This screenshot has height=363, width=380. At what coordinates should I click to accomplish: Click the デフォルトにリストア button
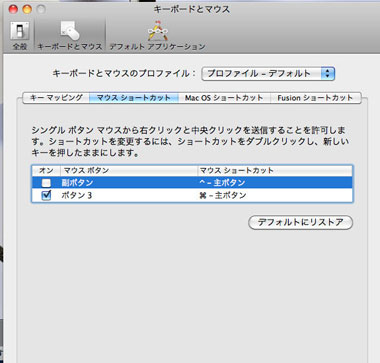pyautogui.click(x=300, y=222)
